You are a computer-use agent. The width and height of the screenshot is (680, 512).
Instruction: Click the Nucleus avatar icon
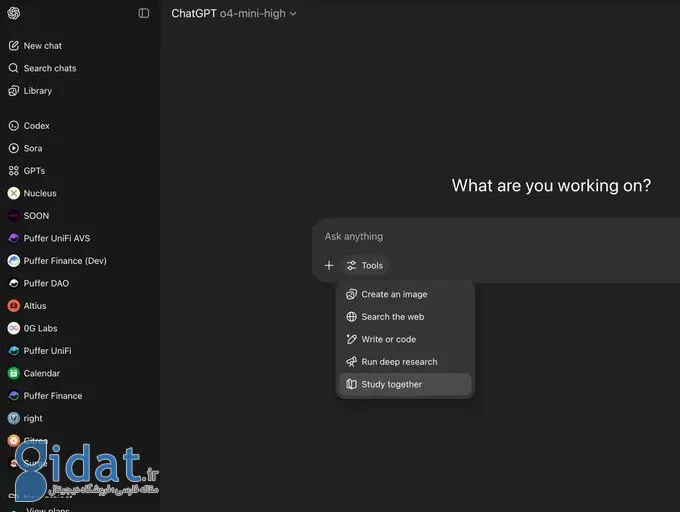coord(13,193)
